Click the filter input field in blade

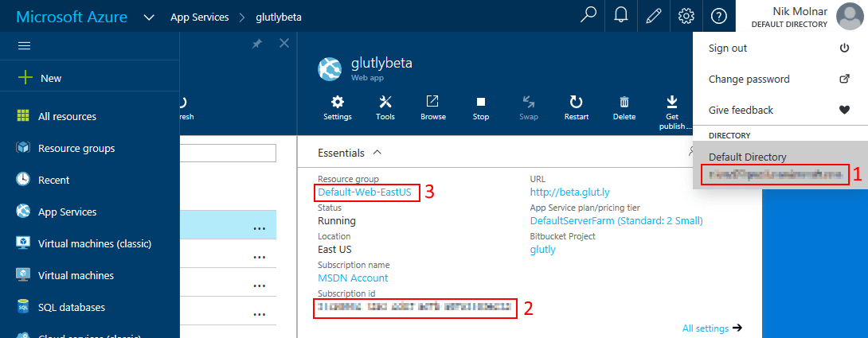tap(228, 153)
